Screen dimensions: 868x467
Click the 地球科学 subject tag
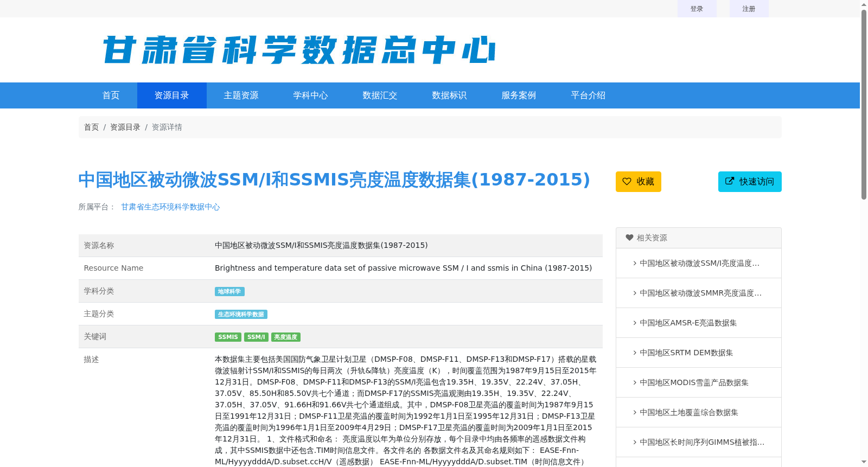tap(229, 291)
